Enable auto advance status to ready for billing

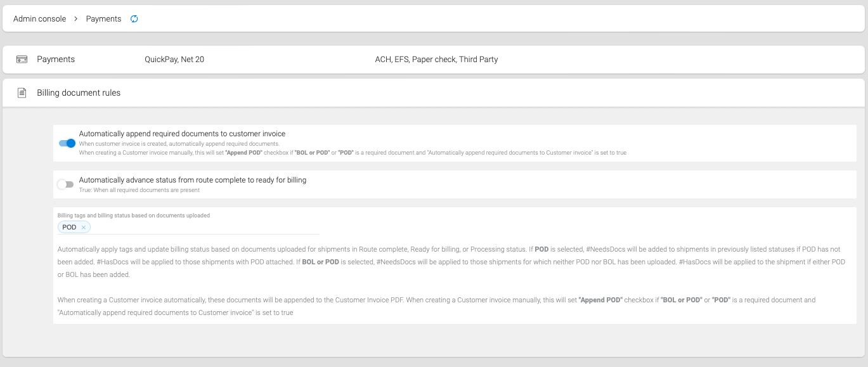click(65, 184)
